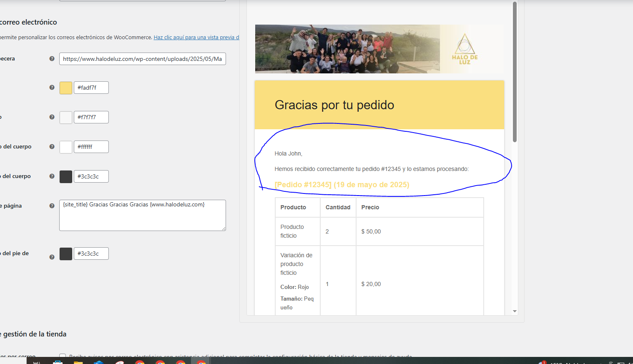Click the 'Precio' table column header
Image resolution: width=633 pixels, height=364 pixels.
tap(370, 207)
